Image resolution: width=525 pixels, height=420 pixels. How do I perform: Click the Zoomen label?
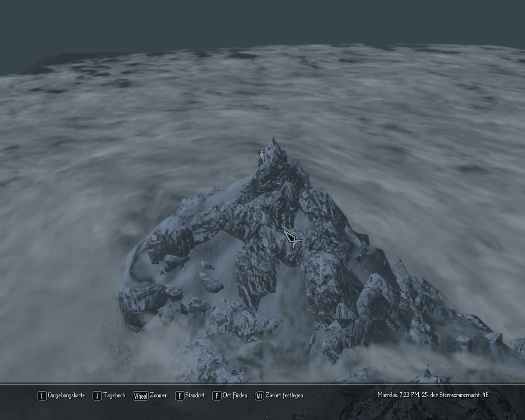pos(158,395)
